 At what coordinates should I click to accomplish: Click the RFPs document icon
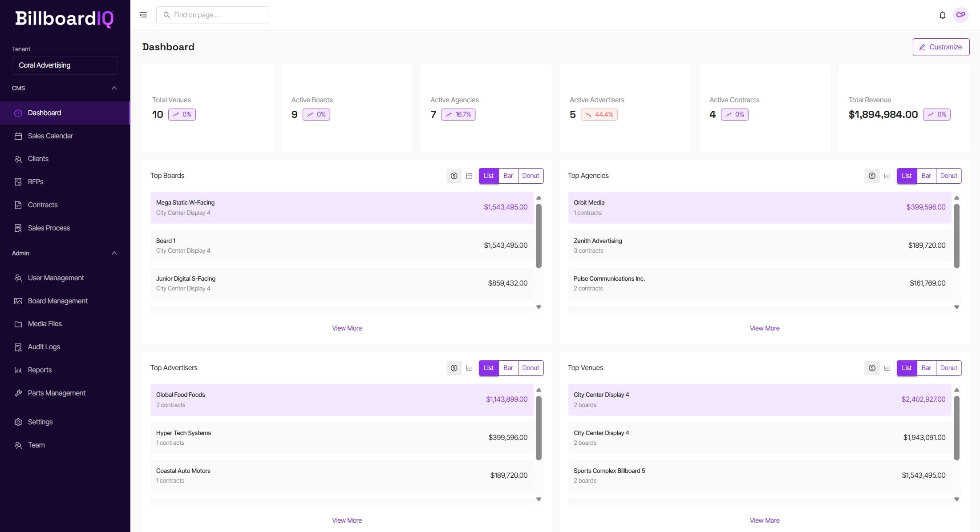pos(18,182)
